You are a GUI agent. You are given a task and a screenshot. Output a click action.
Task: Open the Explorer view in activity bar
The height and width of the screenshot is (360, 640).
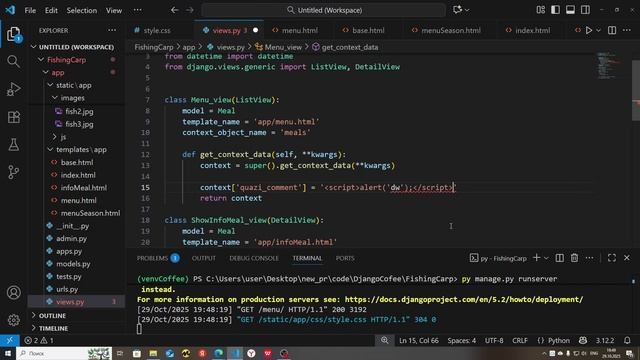pos(13,34)
